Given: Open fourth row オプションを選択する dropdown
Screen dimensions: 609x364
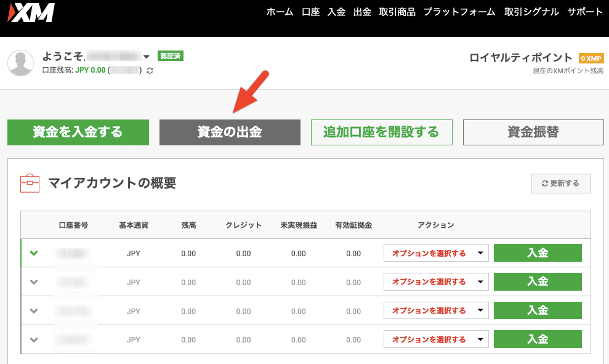Looking at the screenshot, I should [436, 339].
